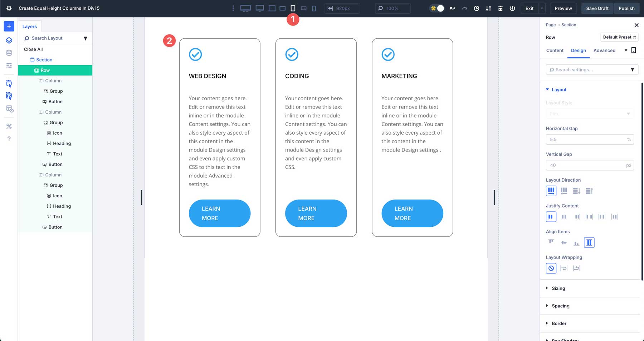Click the checkmark icon above CODING
The height and width of the screenshot is (341, 644).
pos(292,54)
